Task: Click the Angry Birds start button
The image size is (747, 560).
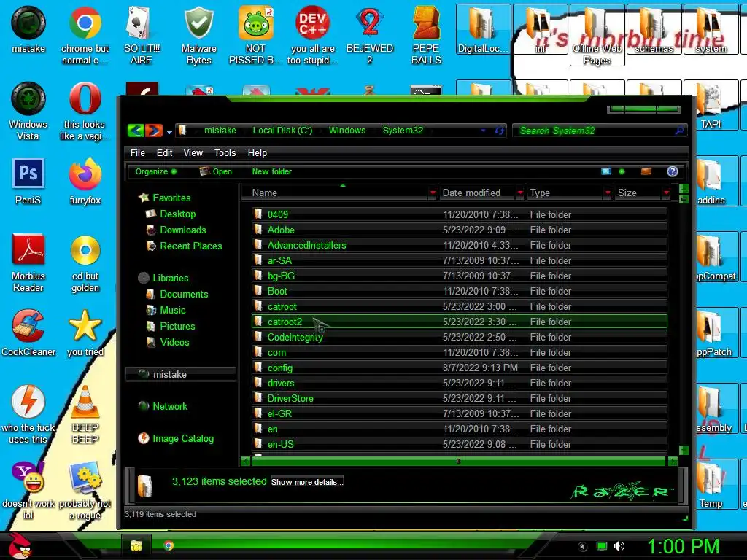Action: tap(20, 545)
